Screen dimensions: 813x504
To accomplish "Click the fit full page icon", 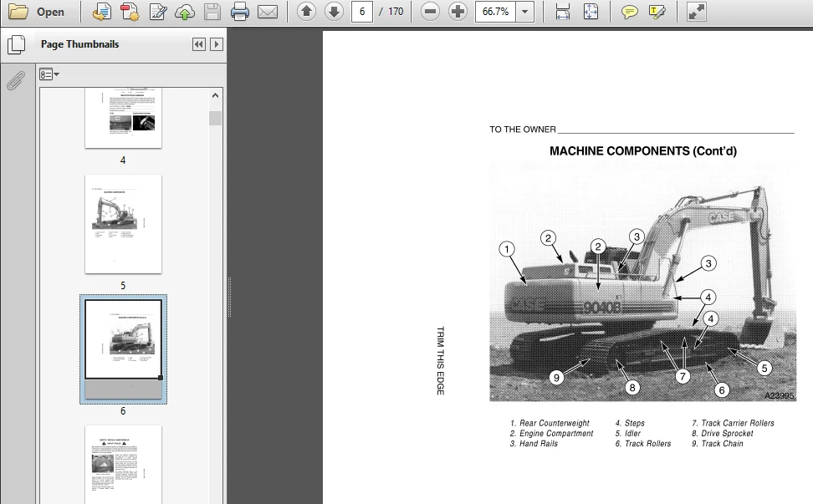I will click(591, 12).
